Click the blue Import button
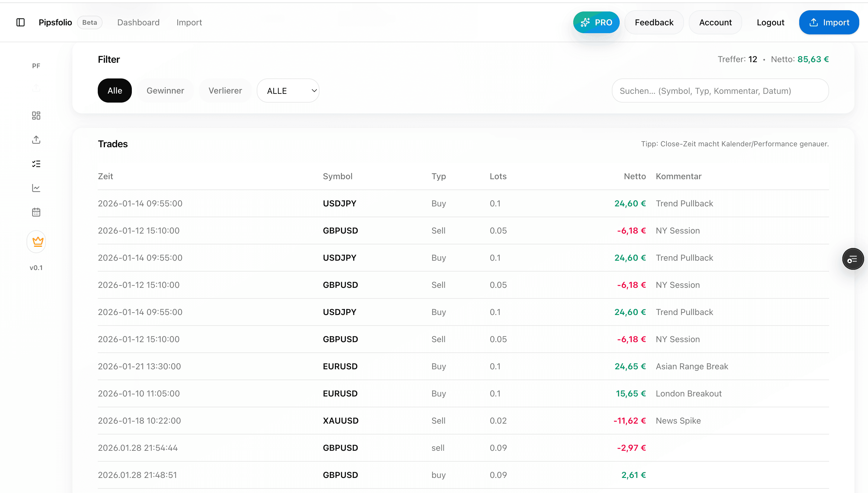 coord(829,22)
